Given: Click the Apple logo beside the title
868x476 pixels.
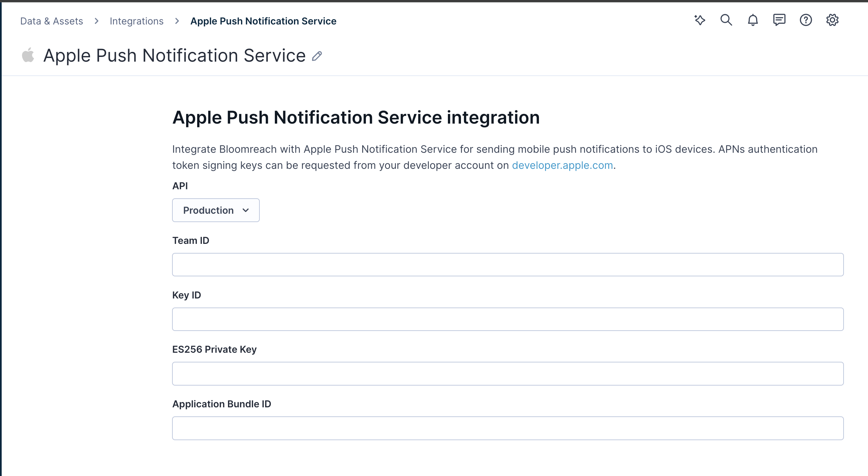Looking at the screenshot, I should tap(28, 55).
